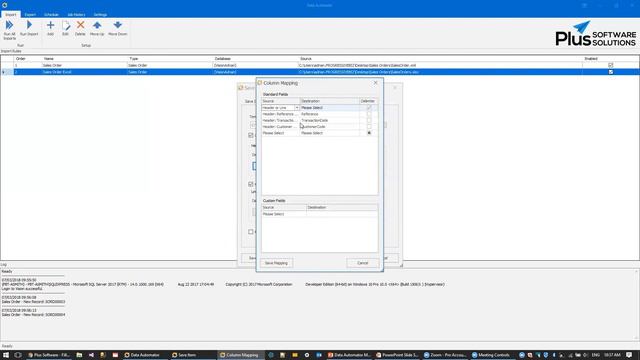The height and width of the screenshot is (360, 640).
Task: Toggle Enabled checkbox for Sales Order Excel row
Action: click(x=611, y=72)
